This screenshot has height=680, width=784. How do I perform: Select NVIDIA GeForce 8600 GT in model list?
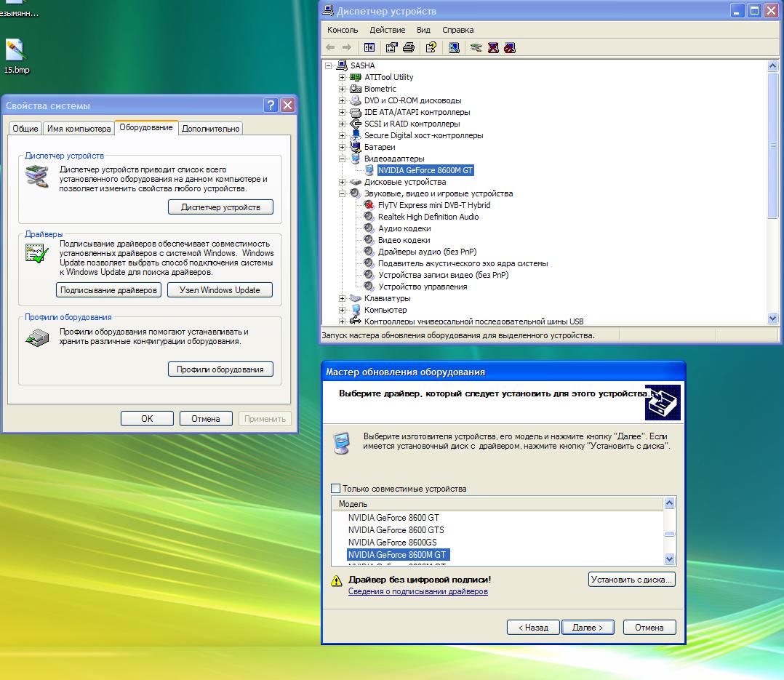coord(393,518)
